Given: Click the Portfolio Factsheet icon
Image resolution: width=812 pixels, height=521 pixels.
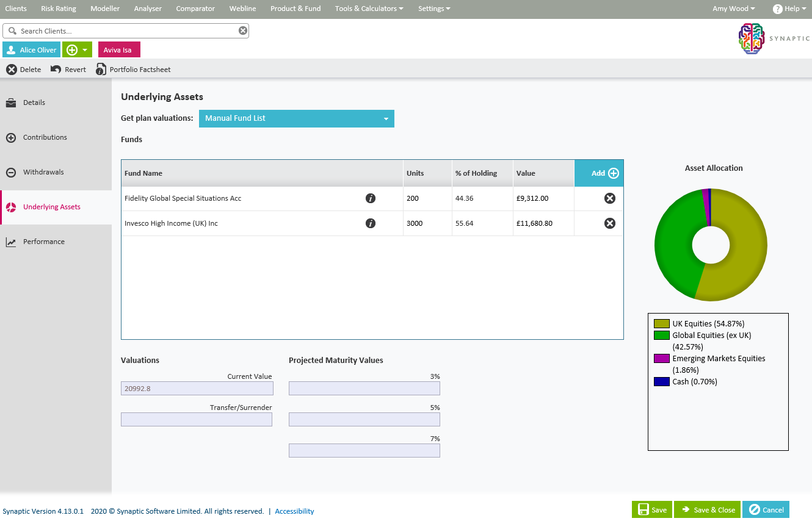Looking at the screenshot, I should (x=101, y=70).
